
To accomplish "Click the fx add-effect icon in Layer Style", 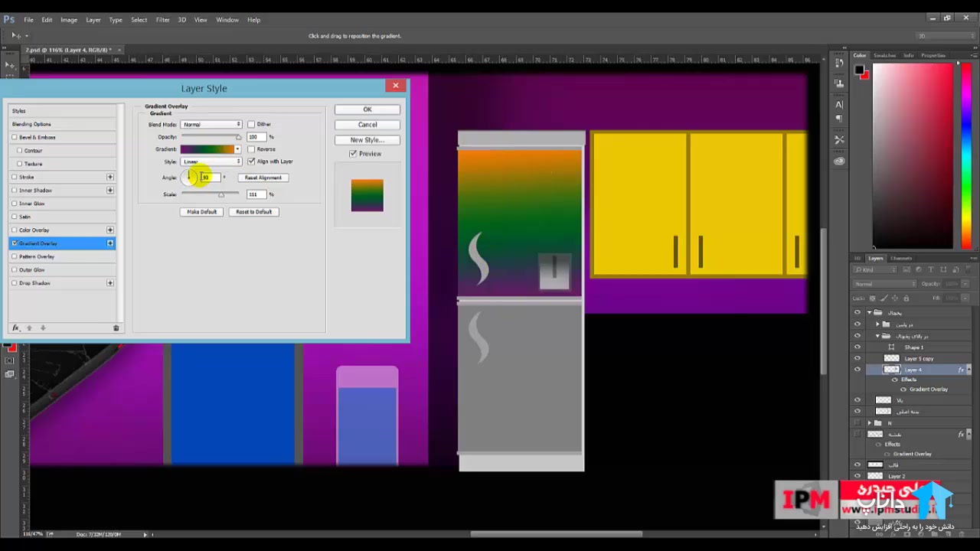I will [x=15, y=328].
